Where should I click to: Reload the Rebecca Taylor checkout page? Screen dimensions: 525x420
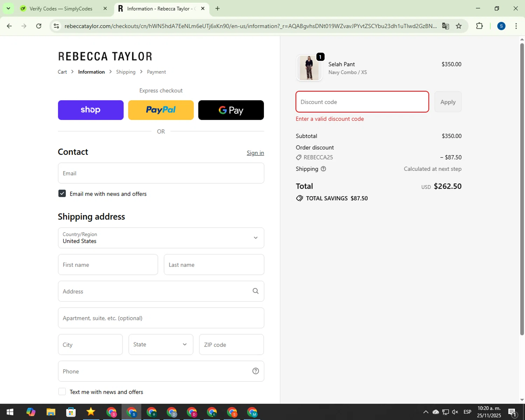click(39, 26)
